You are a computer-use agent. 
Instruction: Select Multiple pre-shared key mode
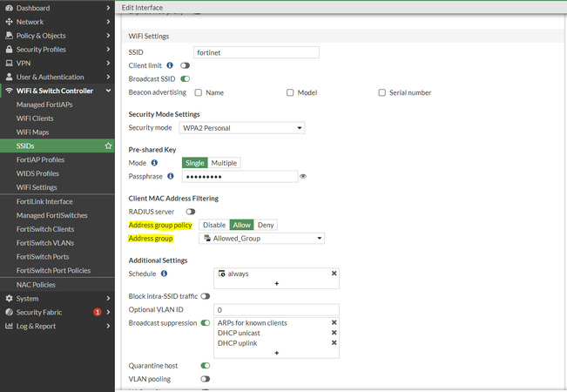pyautogui.click(x=224, y=163)
